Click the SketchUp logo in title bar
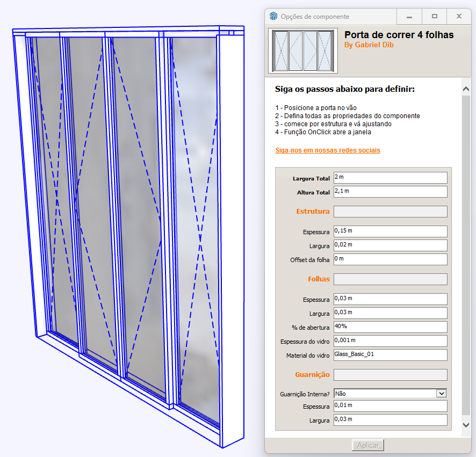The image size is (476, 457). point(273,17)
